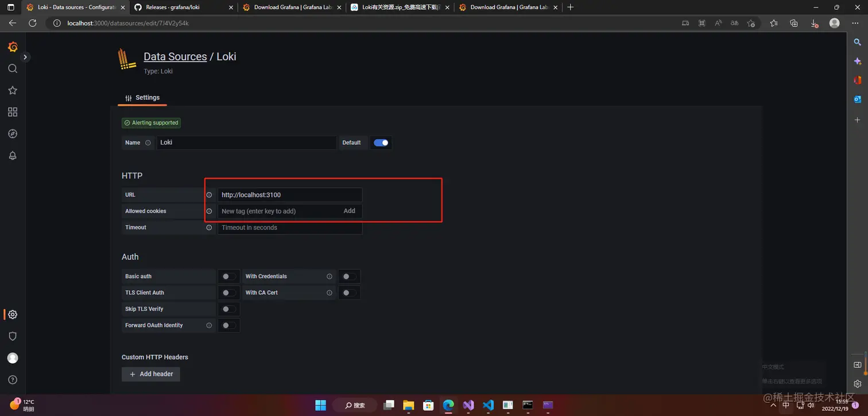
Task: Click the info icon beside Forward OAuth Identity
Action: click(x=209, y=325)
